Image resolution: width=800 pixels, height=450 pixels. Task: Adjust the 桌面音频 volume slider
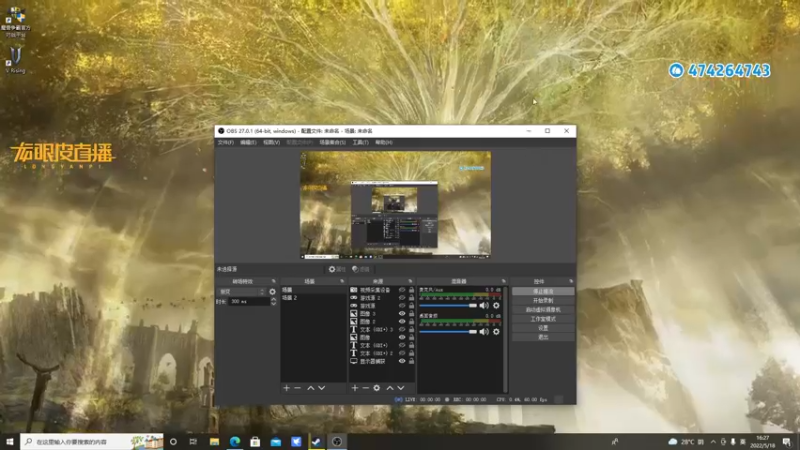pyautogui.click(x=448, y=332)
